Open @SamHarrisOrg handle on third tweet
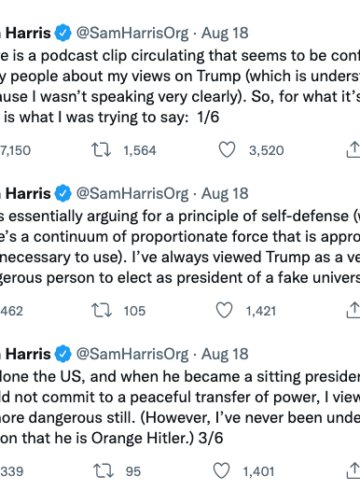This screenshot has width=360, height=504. (x=132, y=354)
